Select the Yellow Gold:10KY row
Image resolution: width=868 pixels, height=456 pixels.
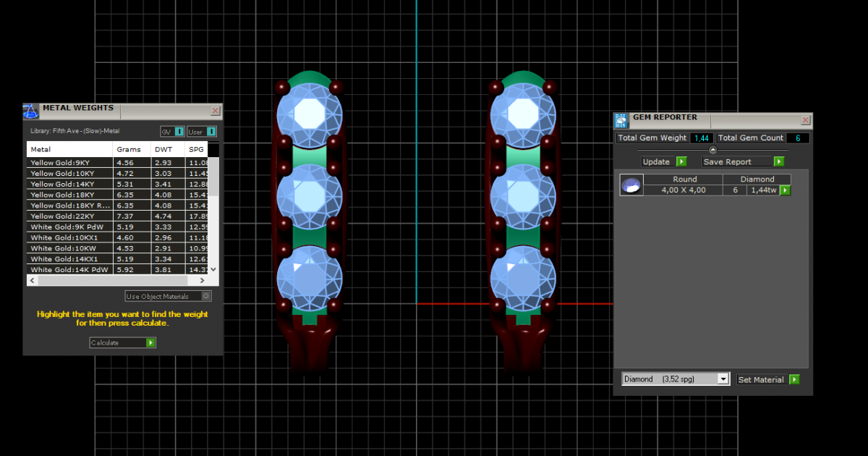pos(118,174)
